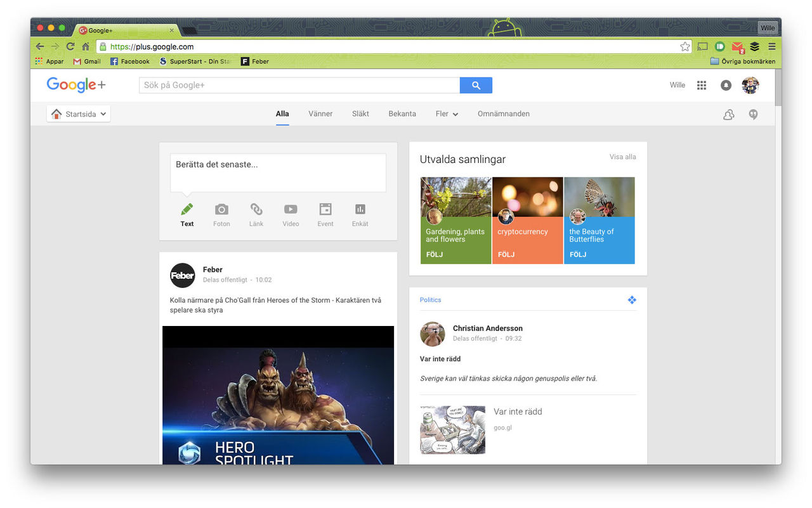Image resolution: width=812 pixels, height=508 pixels.
Task: Choose Foton camera post option
Action: coord(221,215)
